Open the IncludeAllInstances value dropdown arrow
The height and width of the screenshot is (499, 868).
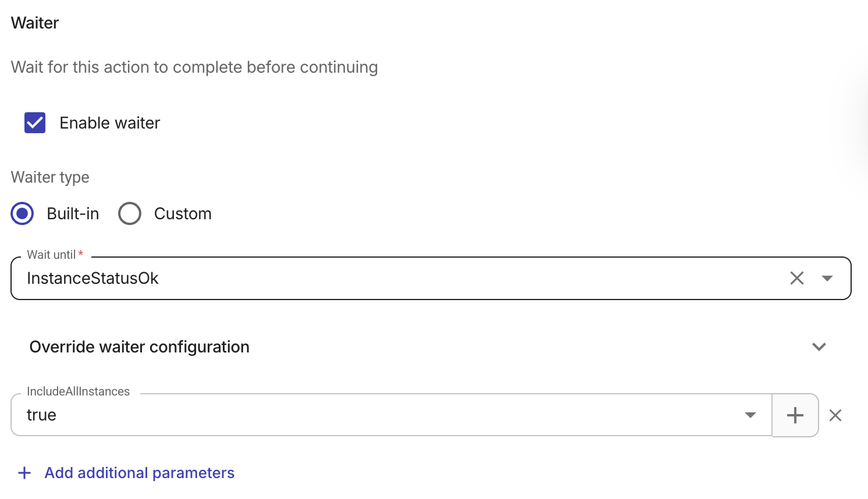click(x=750, y=415)
